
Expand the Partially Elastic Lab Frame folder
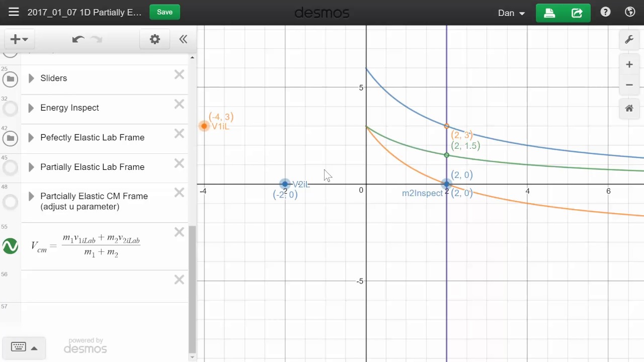click(x=31, y=167)
